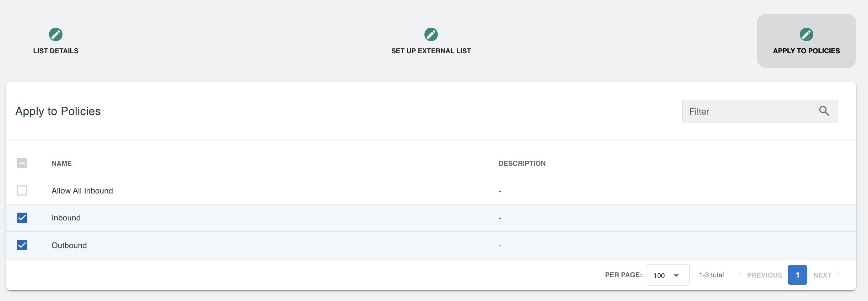Screen dimensions: 868x301
Task: Go to SET UP EXTERNAL LIST step
Action: click(431, 51)
